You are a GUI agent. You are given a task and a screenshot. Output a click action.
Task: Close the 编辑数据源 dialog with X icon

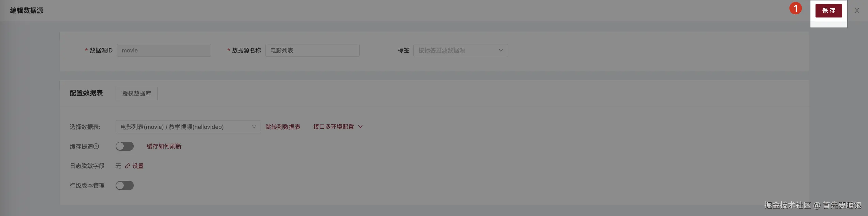pyautogui.click(x=856, y=11)
